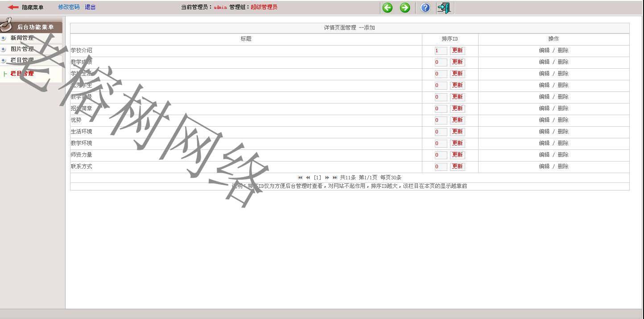Image resolution: width=644 pixels, height=319 pixels.
Task: Go to the next page using the pagination arrow
Action: click(x=327, y=178)
